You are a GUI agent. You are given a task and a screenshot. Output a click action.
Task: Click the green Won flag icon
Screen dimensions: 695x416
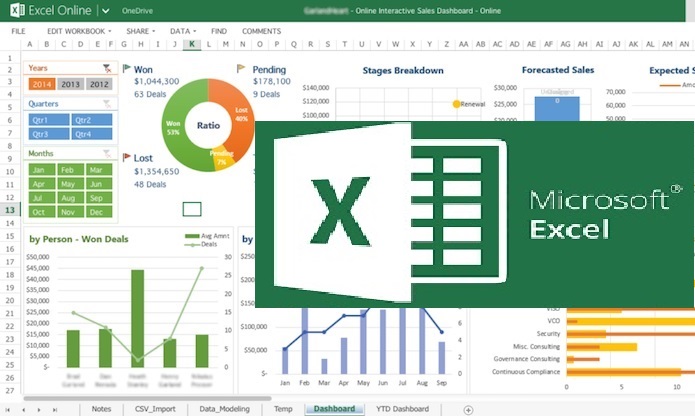click(x=126, y=68)
